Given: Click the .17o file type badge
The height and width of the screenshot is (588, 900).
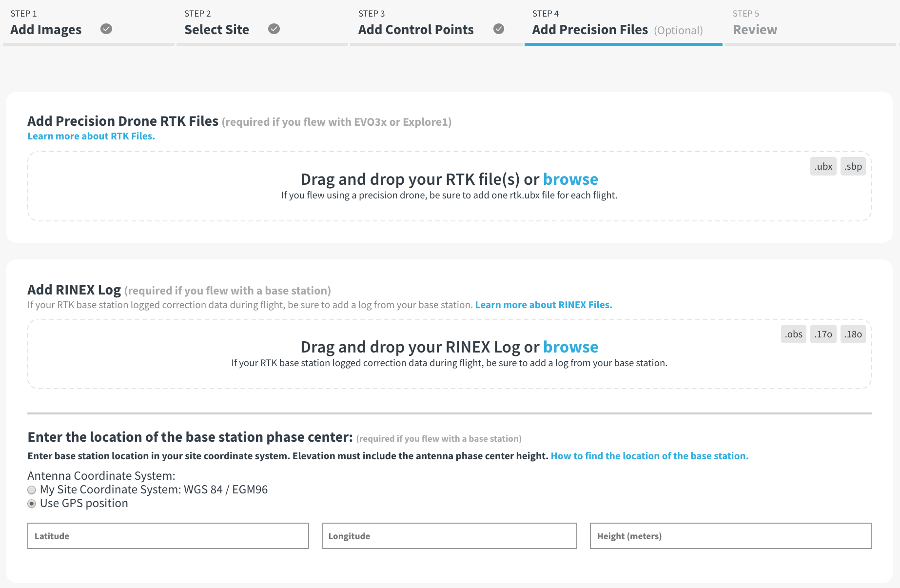Looking at the screenshot, I should pos(823,334).
